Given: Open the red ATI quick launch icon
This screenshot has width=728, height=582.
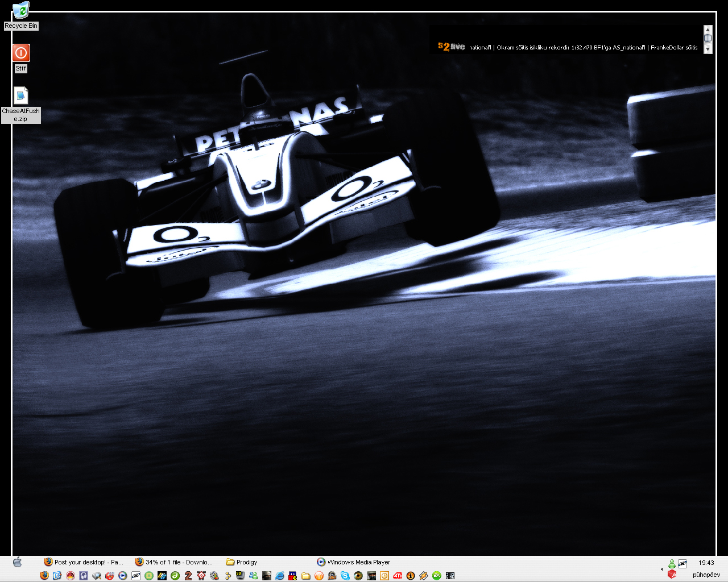Looking at the screenshot, I should [398, 576].
